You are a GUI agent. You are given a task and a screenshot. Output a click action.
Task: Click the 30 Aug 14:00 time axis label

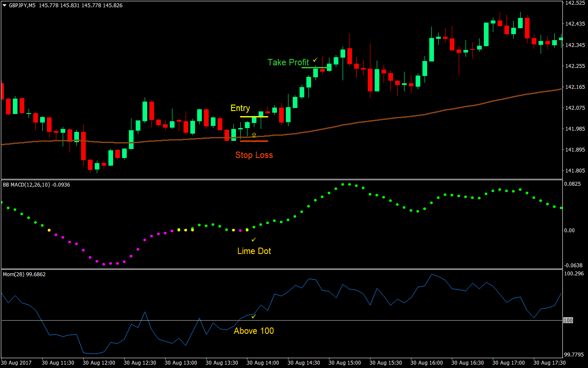point(262,362)
